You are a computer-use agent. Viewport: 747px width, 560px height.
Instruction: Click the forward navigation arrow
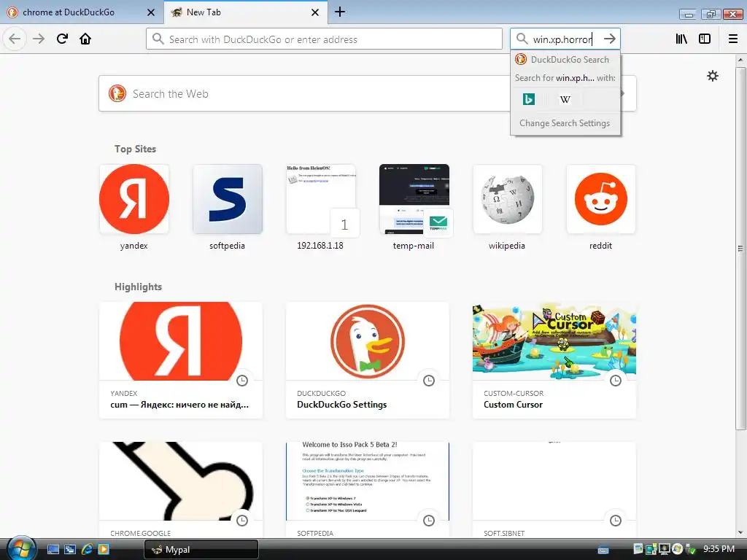39,39
